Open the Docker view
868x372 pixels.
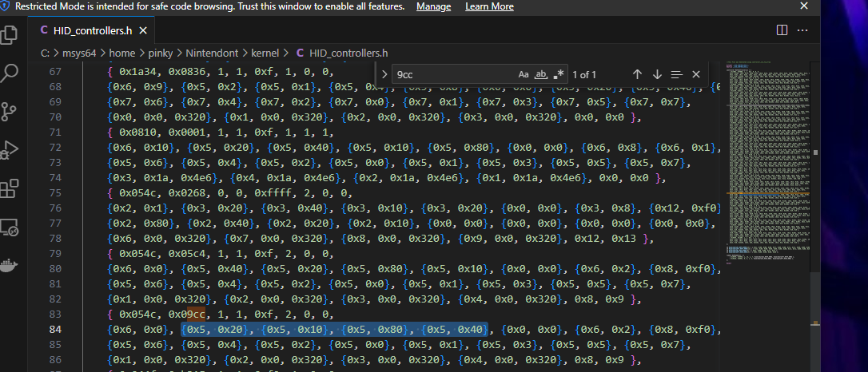[10, 265]
